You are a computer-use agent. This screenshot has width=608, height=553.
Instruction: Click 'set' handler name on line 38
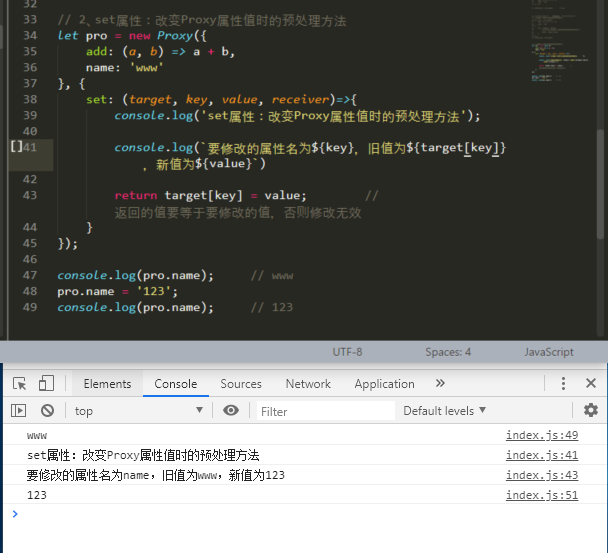97,99
